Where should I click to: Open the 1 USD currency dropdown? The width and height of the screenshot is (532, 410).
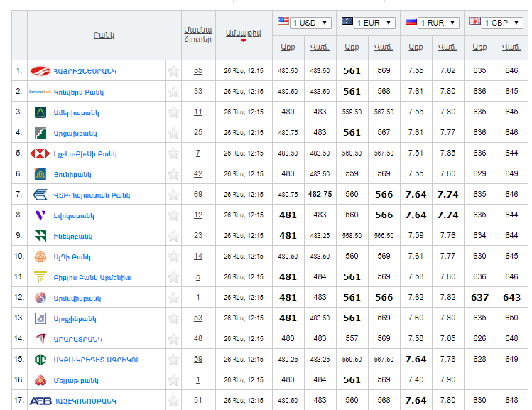310,23
